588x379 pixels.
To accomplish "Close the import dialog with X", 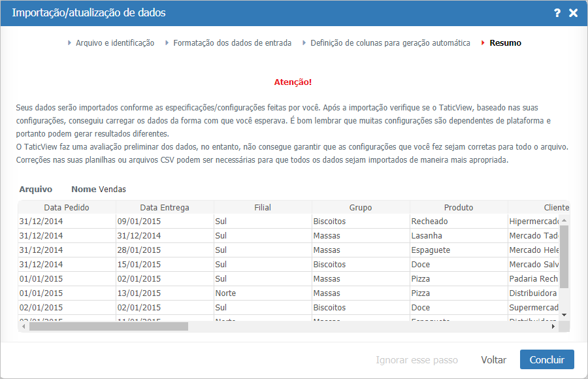I will click(x=573, y=13).
